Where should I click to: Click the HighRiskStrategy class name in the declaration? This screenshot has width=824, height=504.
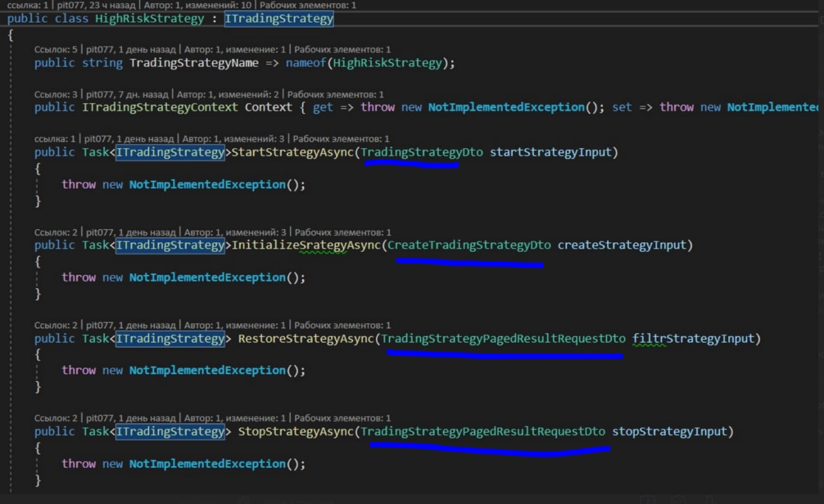click(x=149, y=19)
